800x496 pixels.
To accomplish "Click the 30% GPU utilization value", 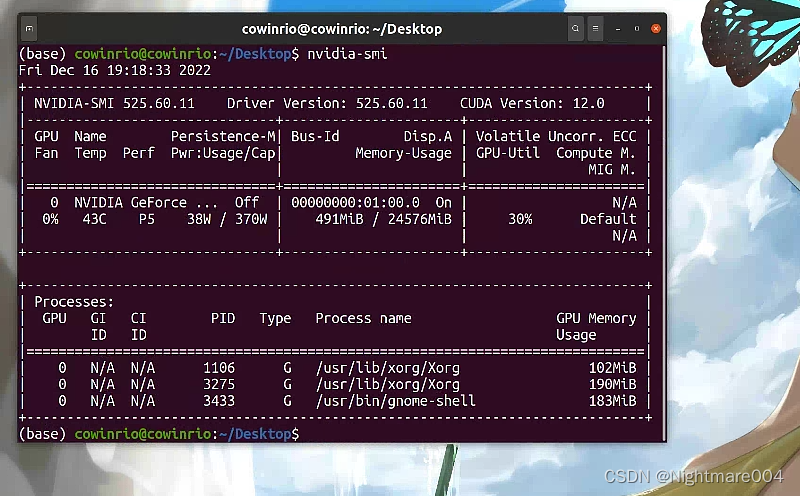I will point(520,219).
